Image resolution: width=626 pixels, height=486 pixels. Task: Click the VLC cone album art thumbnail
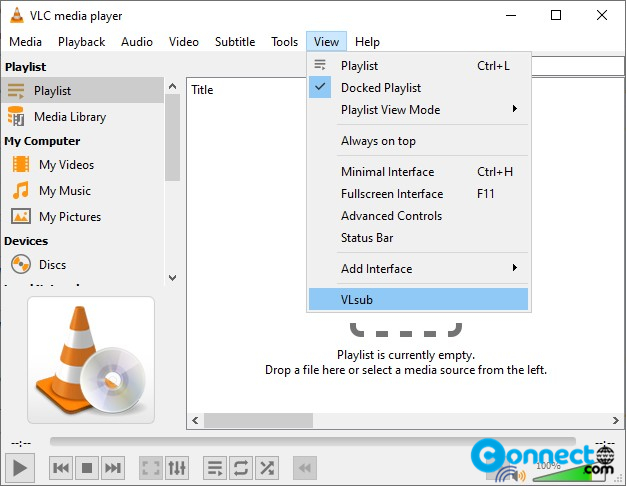coord(91,360)
